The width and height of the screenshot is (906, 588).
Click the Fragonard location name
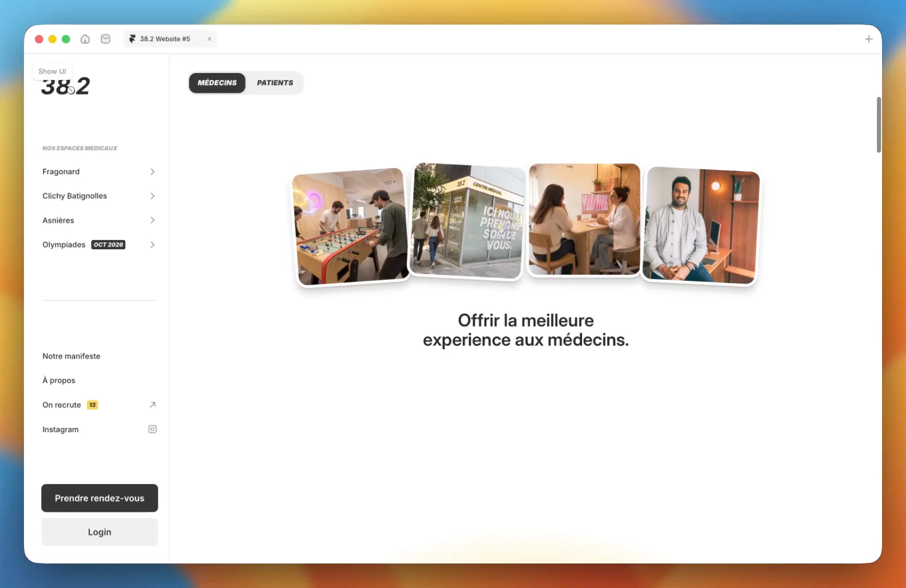[61, 171]
